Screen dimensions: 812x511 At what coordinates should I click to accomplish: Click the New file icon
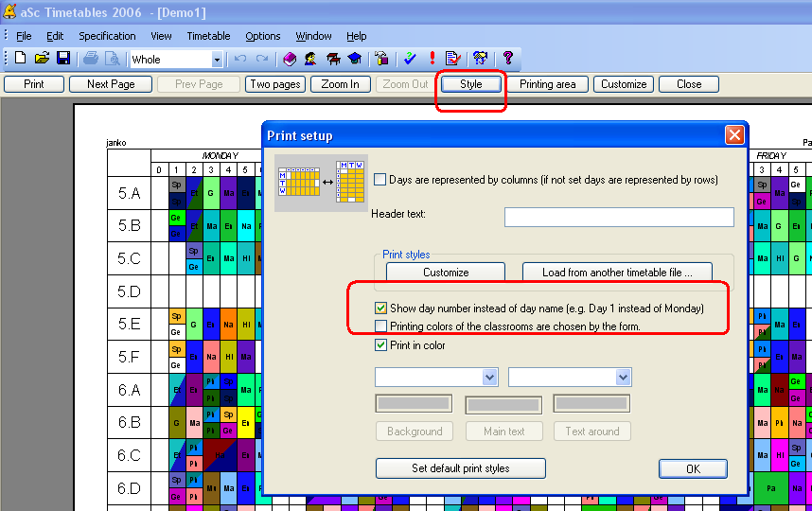tap(20, 59)
